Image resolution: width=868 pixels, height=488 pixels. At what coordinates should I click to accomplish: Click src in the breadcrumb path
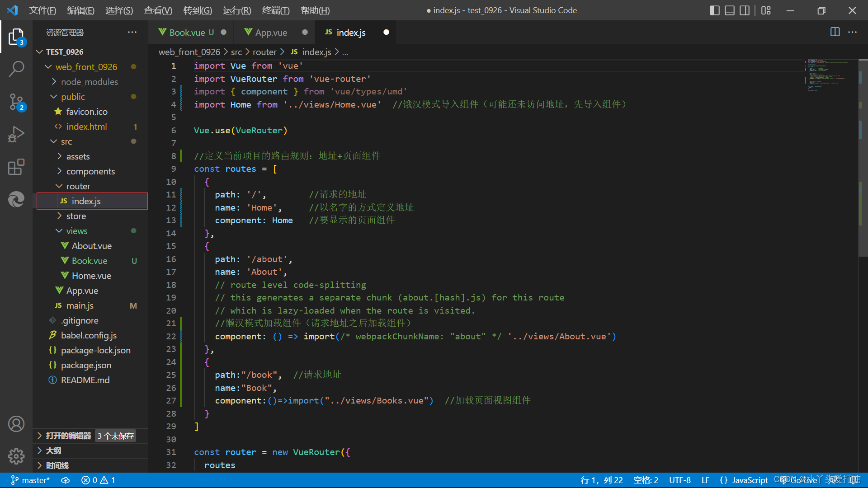(x=236, y=52)
